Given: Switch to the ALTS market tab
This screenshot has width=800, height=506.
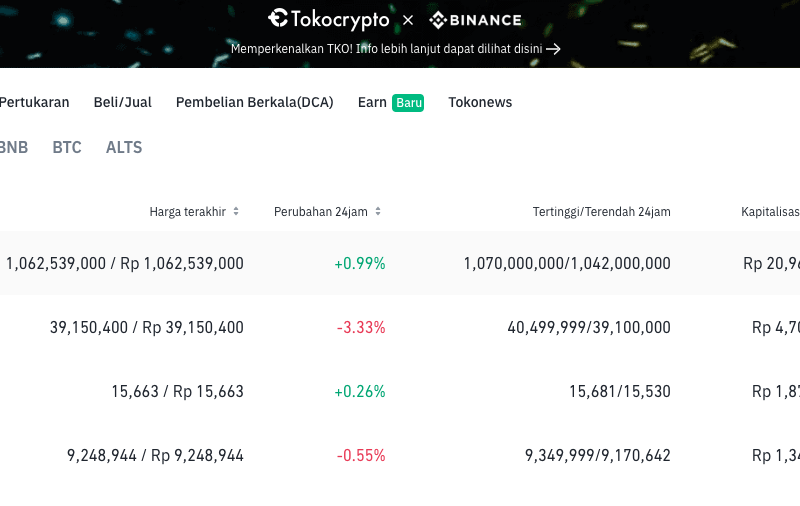Looking at the screenshot, I should (x=124, y=147).
